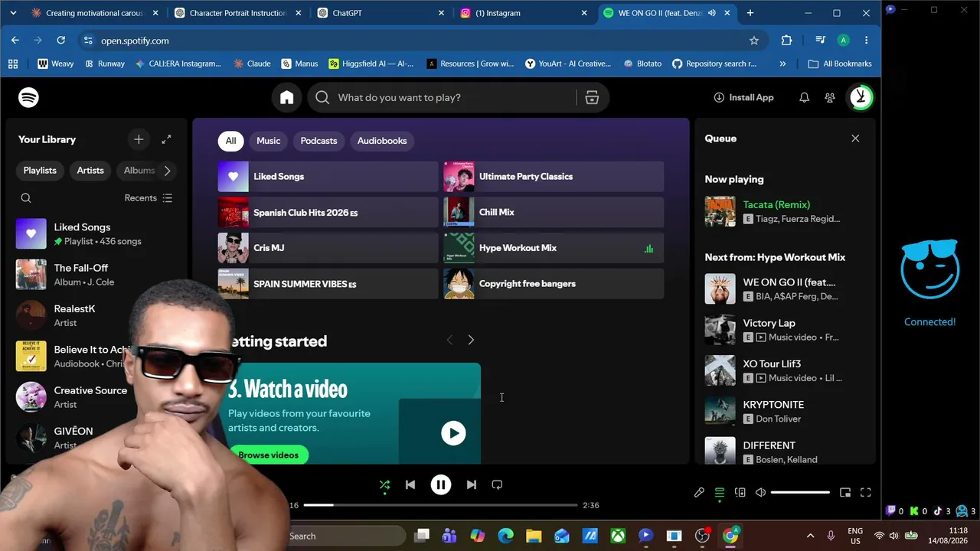
Task: Show hidden system tray icons
Action: pyautogui.click(x=810, y=536)
